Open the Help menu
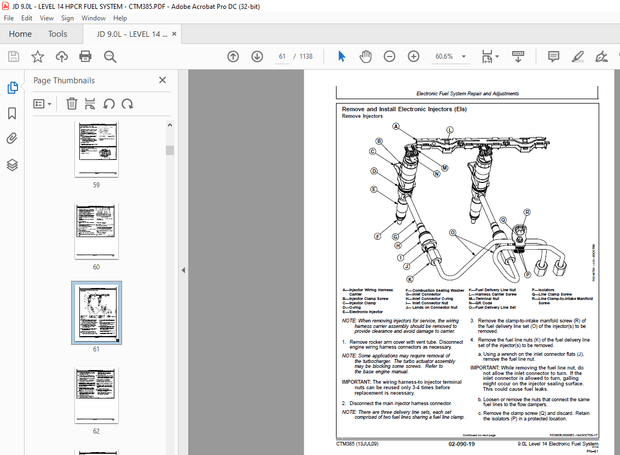Screen dimensions: 620x455 coord(120,18)
